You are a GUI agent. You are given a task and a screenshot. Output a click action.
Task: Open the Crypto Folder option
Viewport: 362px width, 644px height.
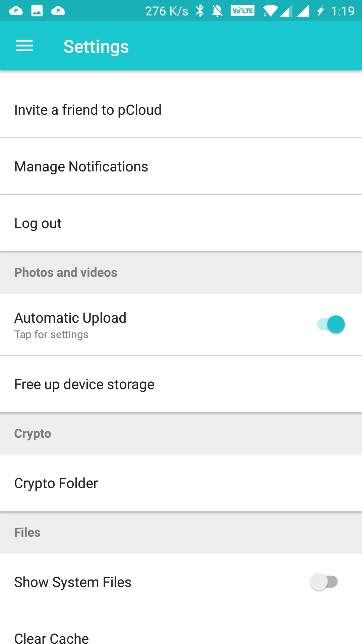56,483
